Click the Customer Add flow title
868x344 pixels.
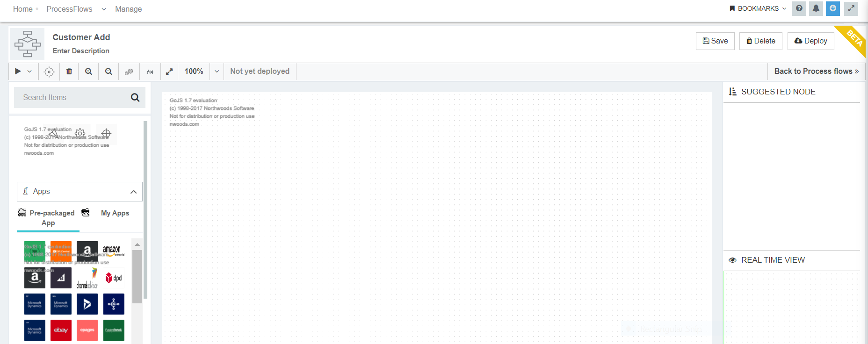[81, 37]
